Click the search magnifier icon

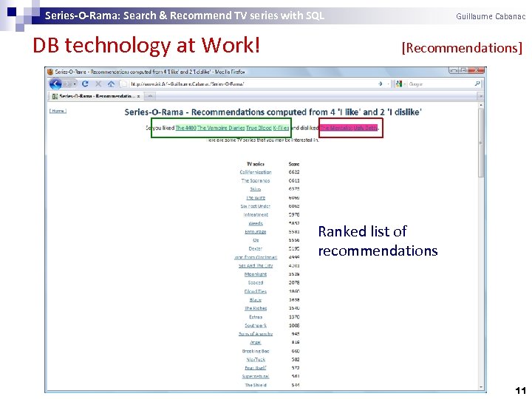click(x=477, y=83)
